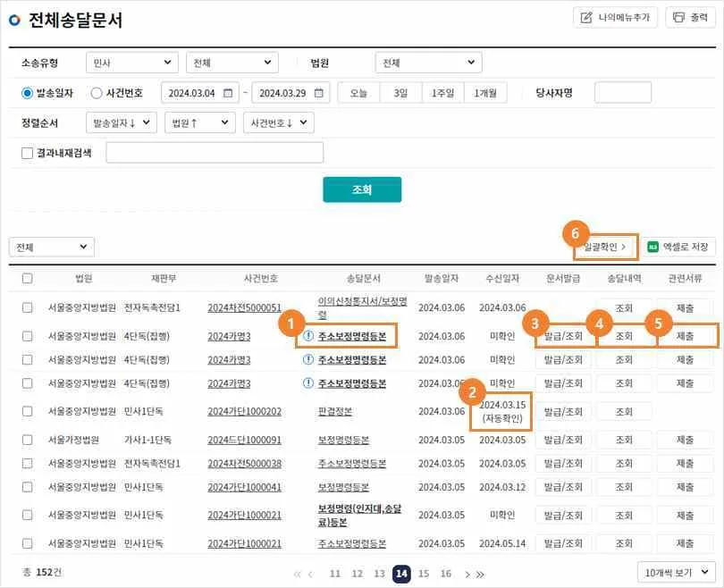Open the 법원 dropdown
Viewport: 724px width, 588px height.
429,63
